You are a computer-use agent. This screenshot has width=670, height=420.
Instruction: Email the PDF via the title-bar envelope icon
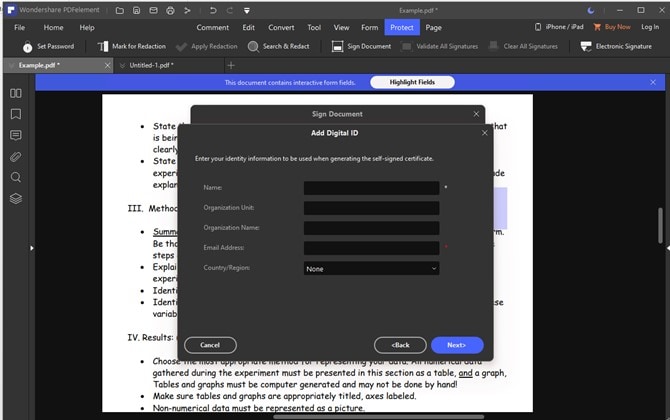153,10
